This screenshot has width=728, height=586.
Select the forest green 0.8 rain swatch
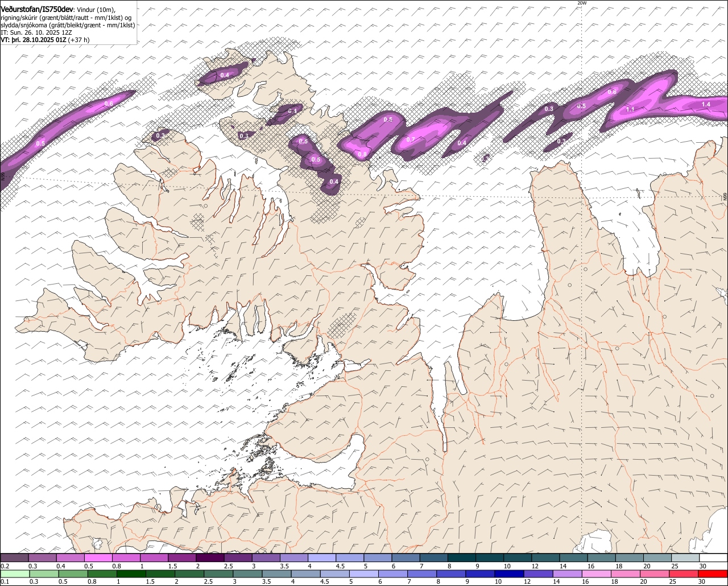102,573
